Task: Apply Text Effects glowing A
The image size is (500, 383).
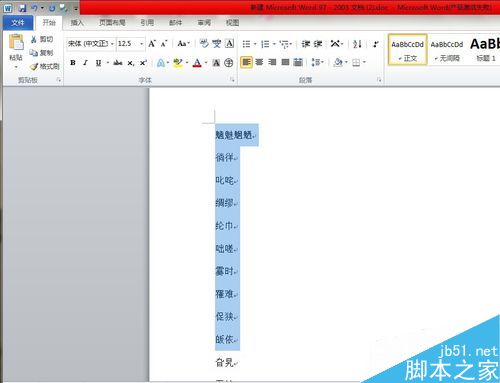Action: pos(161,63)
